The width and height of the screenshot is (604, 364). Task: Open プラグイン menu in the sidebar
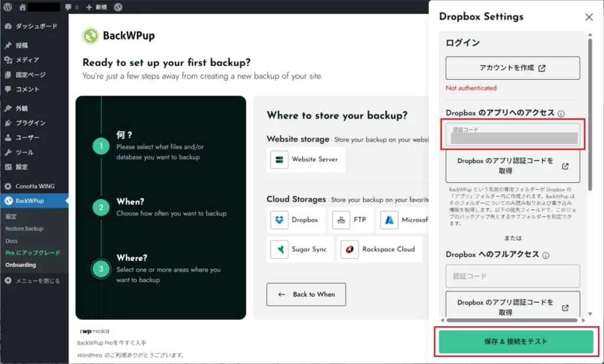click(31, 123)
